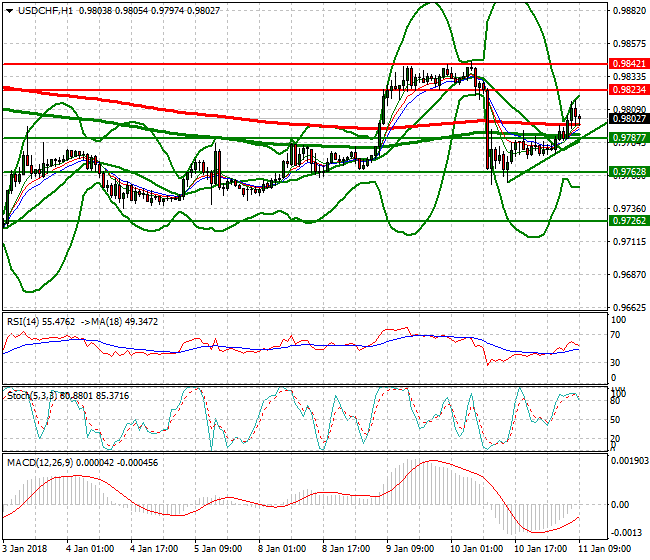The width and height of the screenshot is (650, 560).
Task: Click the 8 Jan 17:00 time label
Action: 347,549
